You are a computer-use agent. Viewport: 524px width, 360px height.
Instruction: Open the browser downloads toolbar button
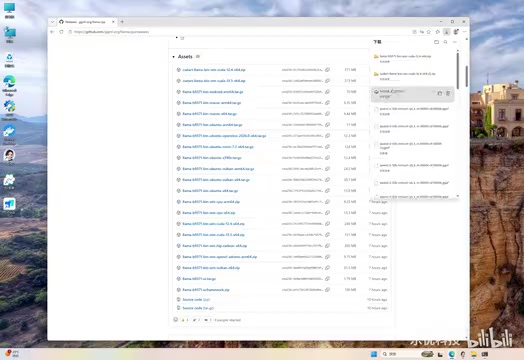446,32
